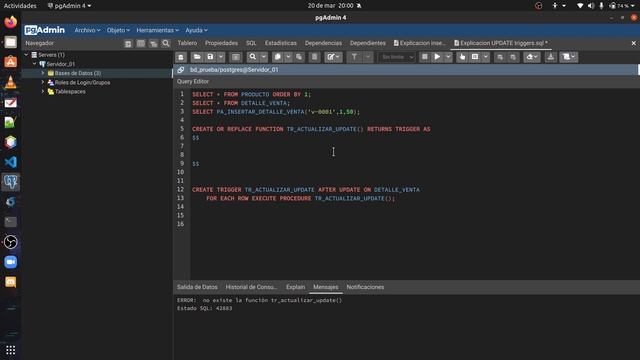
Task: Switch to the Explicacion inse... query tab
Action: click(420, 43)
